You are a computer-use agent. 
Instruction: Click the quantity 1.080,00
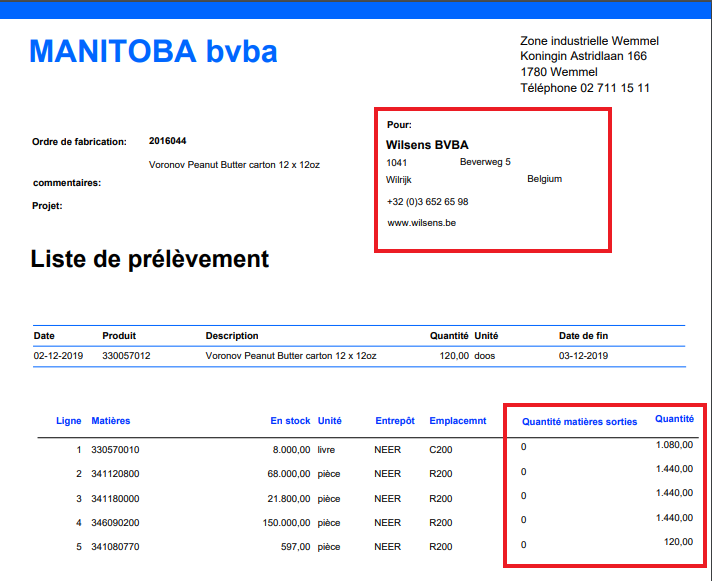pyautogui.click(x=674, y=445)
